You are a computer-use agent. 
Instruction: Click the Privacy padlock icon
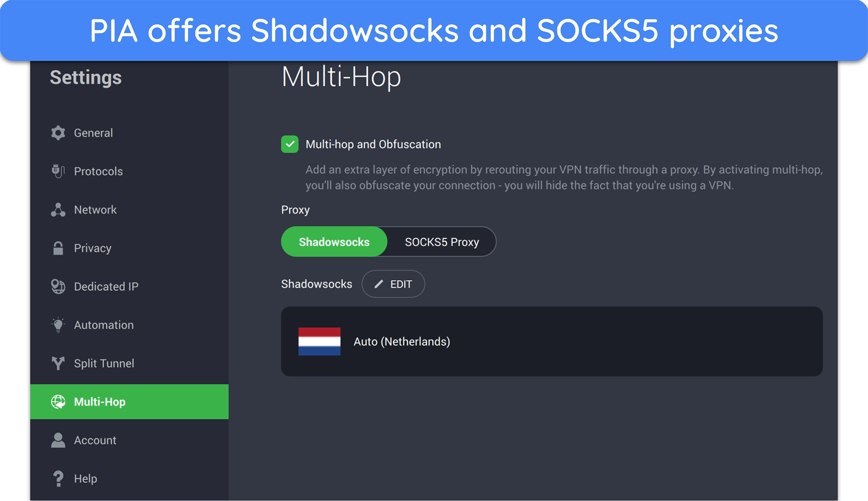(58, 248)
